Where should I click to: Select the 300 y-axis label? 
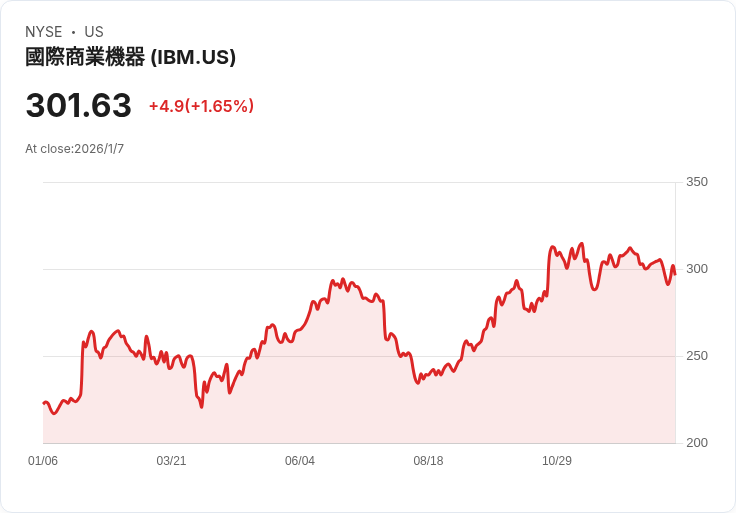(696, 269)
